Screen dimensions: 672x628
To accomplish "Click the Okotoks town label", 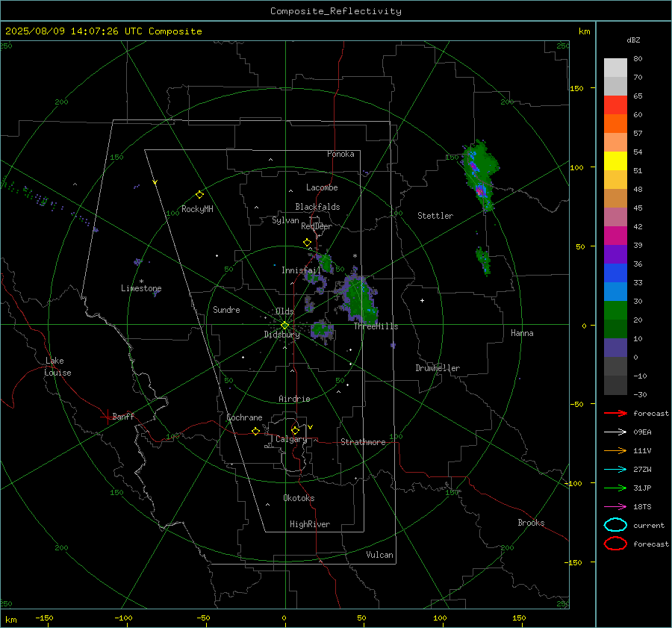I will click(x=299, y=498).
